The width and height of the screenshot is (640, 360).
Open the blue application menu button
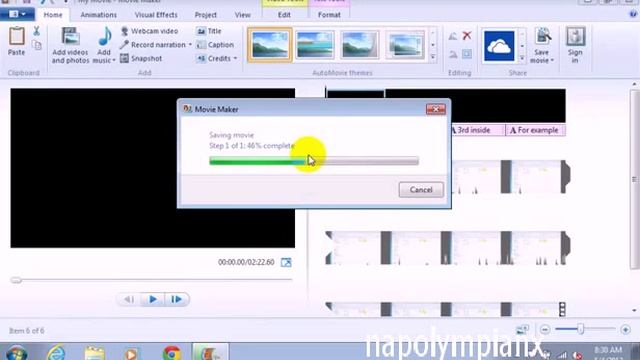point(17,14)
